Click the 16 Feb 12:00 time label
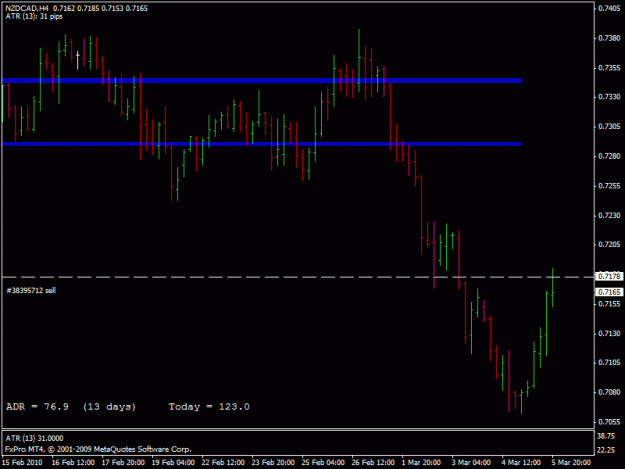Viewport: 625px width, 469px height. tap(73, 462)
